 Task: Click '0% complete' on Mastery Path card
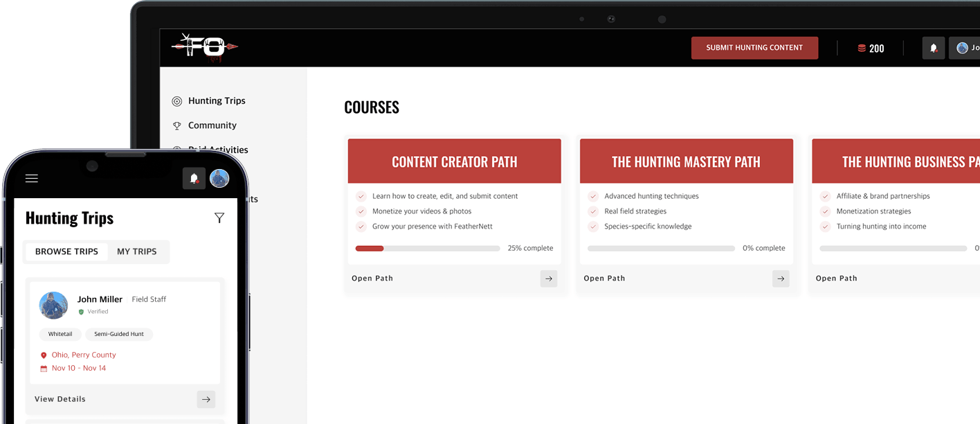(764, 248)
